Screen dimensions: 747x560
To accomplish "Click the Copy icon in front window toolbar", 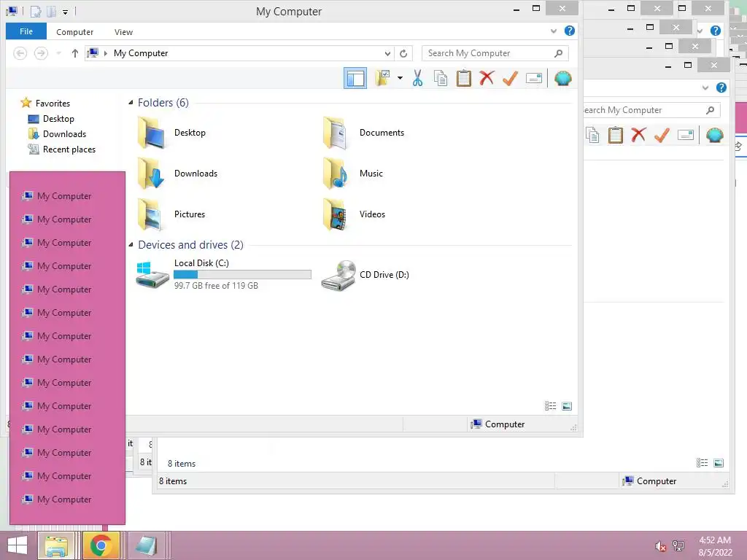I will (441, 78).
